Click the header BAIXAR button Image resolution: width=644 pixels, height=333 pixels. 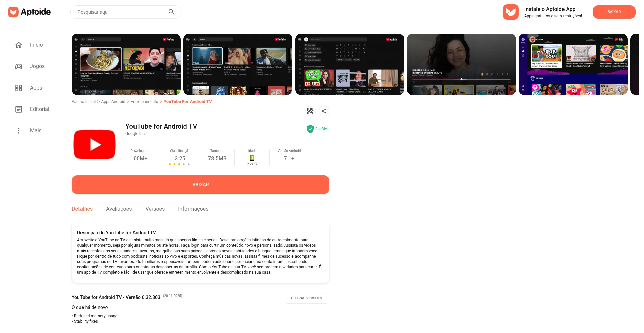pyautogui.click(x=614, y=12)
